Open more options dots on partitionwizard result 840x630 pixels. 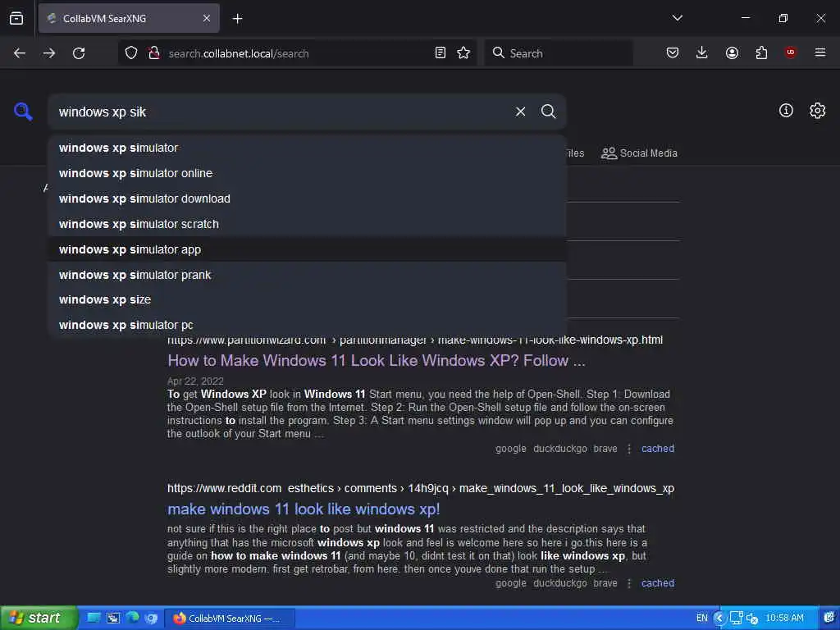click(629, 449)
